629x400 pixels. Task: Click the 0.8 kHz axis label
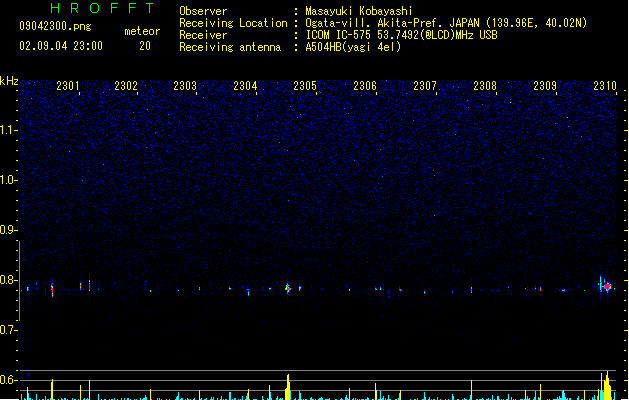[8, 280]
